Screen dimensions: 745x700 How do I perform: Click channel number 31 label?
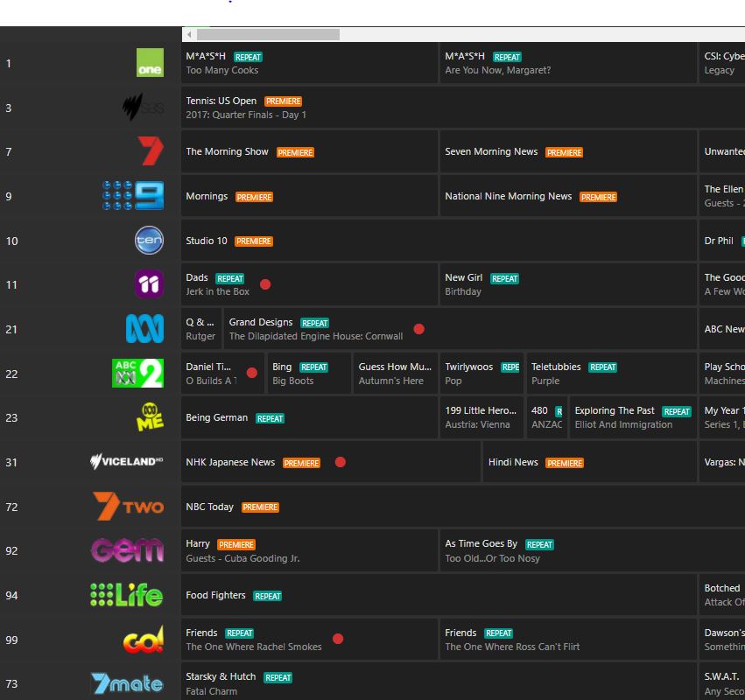click(11, 462)
